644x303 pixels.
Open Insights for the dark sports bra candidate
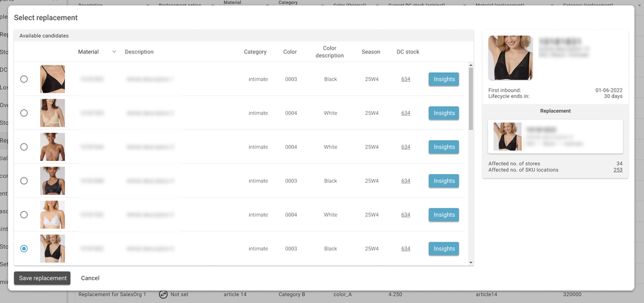coord(443,180)
